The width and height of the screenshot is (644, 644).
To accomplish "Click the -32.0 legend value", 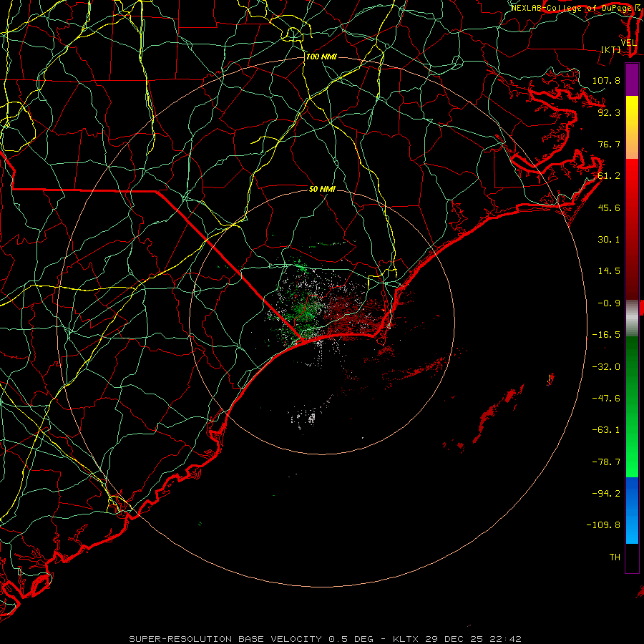I will pyautogui.click(x=606, y=367).
